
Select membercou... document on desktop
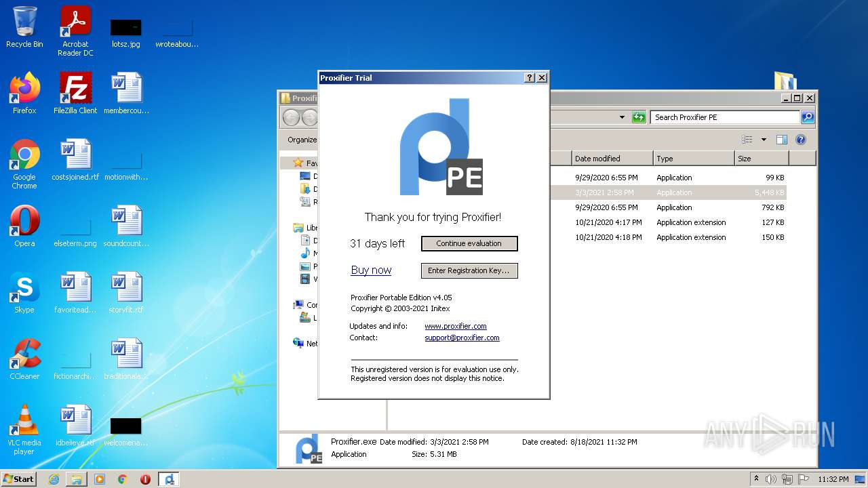click(126, 94)
